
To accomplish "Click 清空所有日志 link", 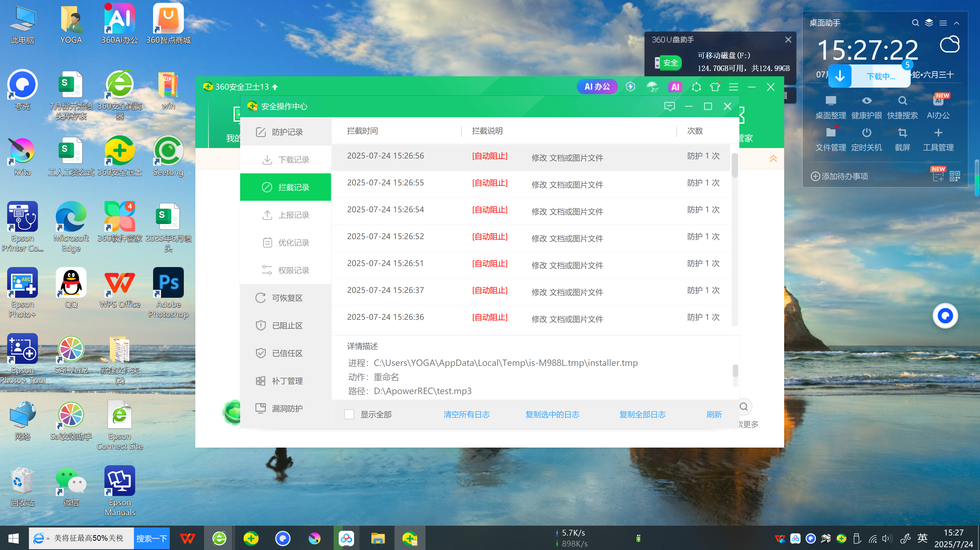I will click(466, 414).
